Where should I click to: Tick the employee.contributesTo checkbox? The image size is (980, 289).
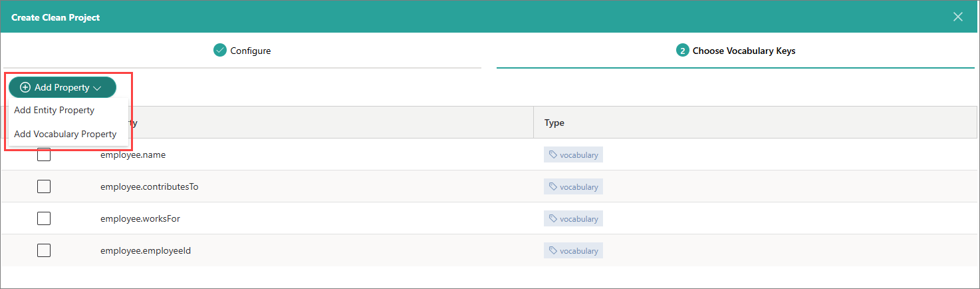[x=44, y=187]
